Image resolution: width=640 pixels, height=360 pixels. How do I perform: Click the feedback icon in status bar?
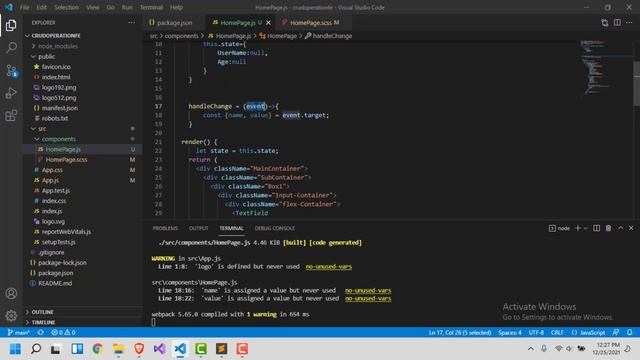[x=616, y=332]
